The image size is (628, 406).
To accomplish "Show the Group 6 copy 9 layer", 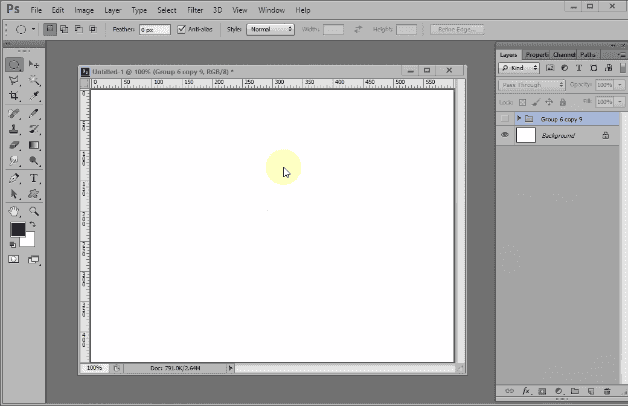I will pos(504,118).
